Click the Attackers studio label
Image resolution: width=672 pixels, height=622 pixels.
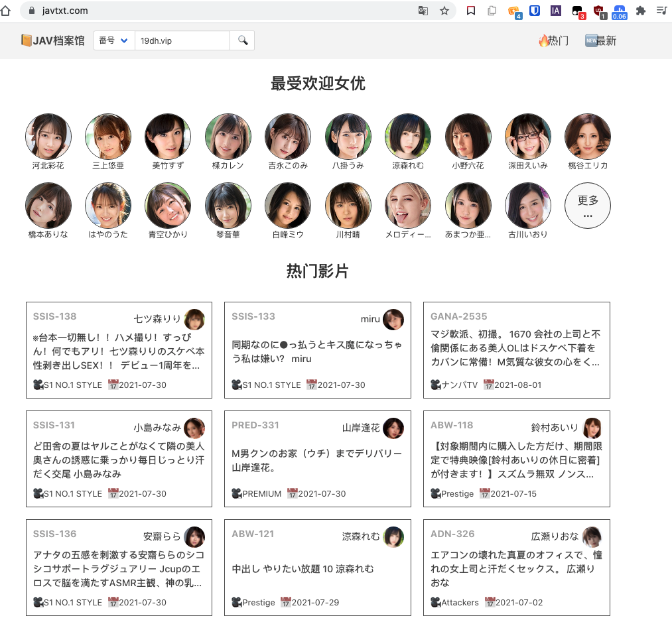click(x=460, y=602)
